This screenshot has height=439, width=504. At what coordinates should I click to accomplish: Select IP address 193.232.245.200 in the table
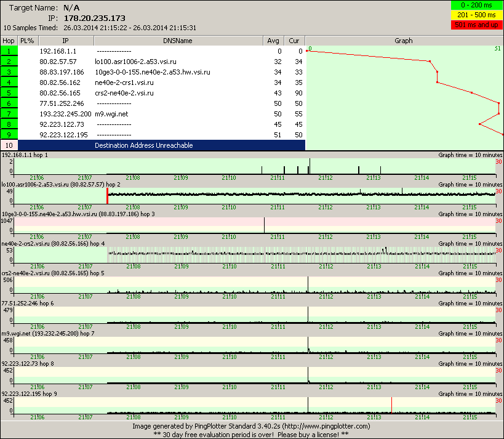[65, 114]
